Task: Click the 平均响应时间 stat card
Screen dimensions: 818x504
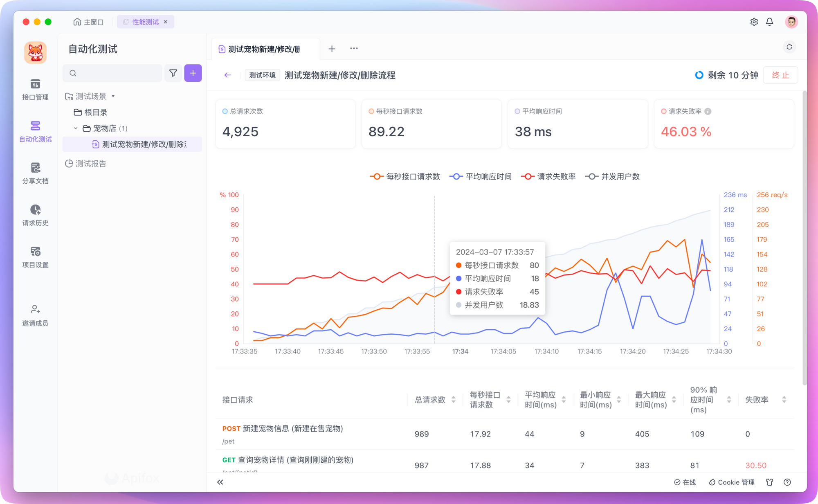Action: [x=578, y=124]
